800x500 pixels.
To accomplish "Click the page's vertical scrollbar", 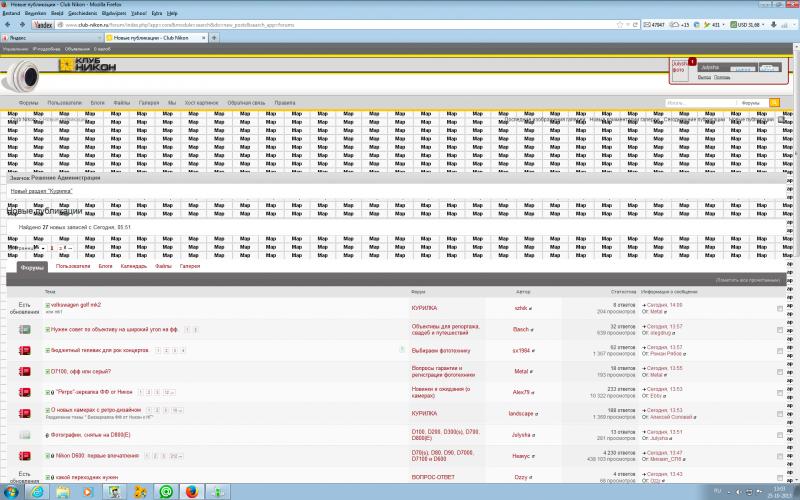I will 796,263.
